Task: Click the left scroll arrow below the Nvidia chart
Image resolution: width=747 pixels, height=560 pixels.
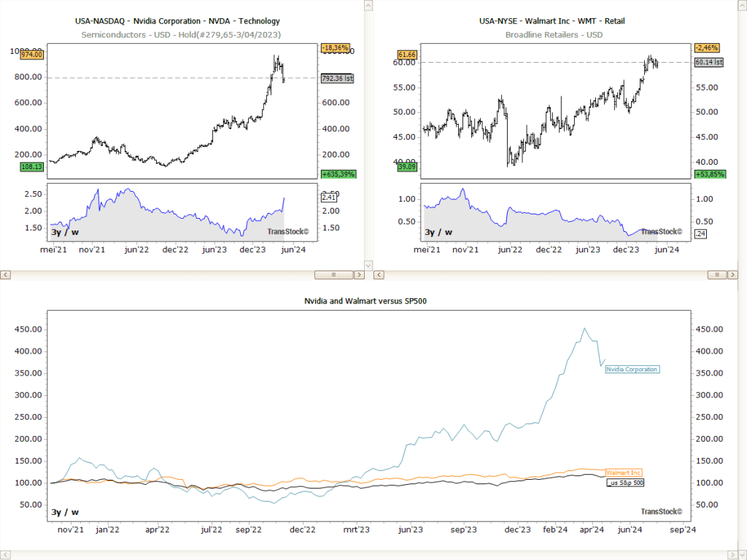Action: coord(6,276)
